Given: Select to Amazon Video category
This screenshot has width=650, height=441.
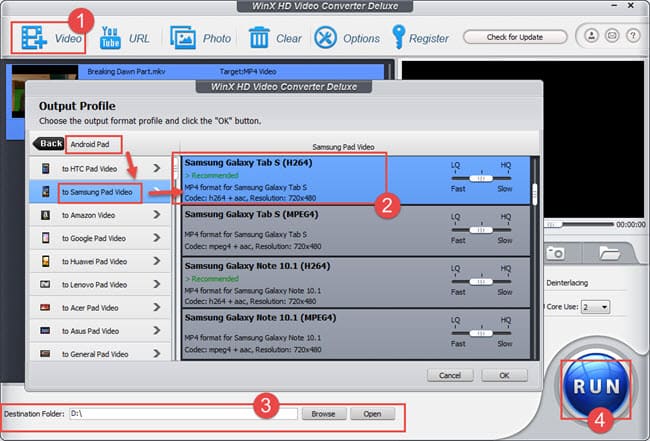Looking at the screenshot, I should click(x=100, y=215).
